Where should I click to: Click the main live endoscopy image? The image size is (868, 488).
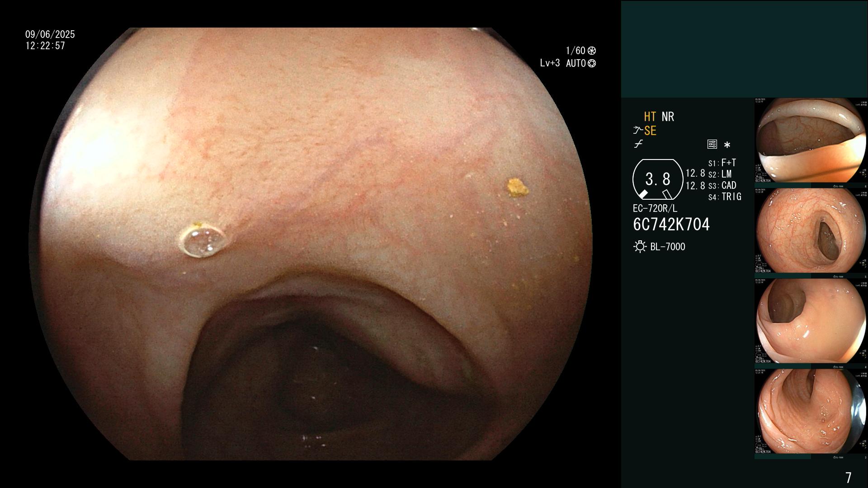(310, 244)
